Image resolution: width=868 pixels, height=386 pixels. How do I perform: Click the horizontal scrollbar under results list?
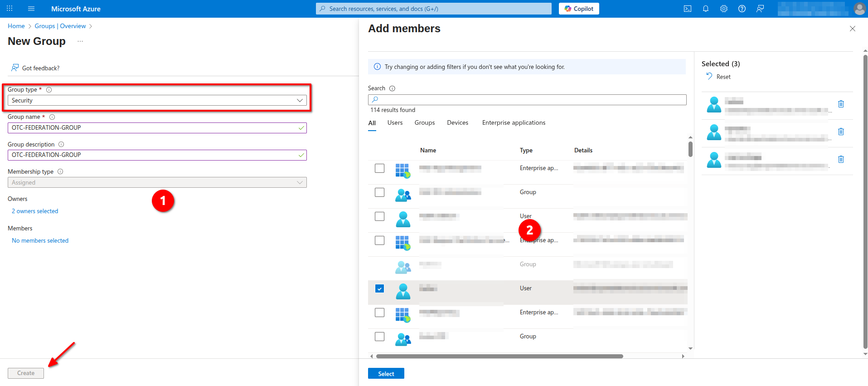click(499, 356)
